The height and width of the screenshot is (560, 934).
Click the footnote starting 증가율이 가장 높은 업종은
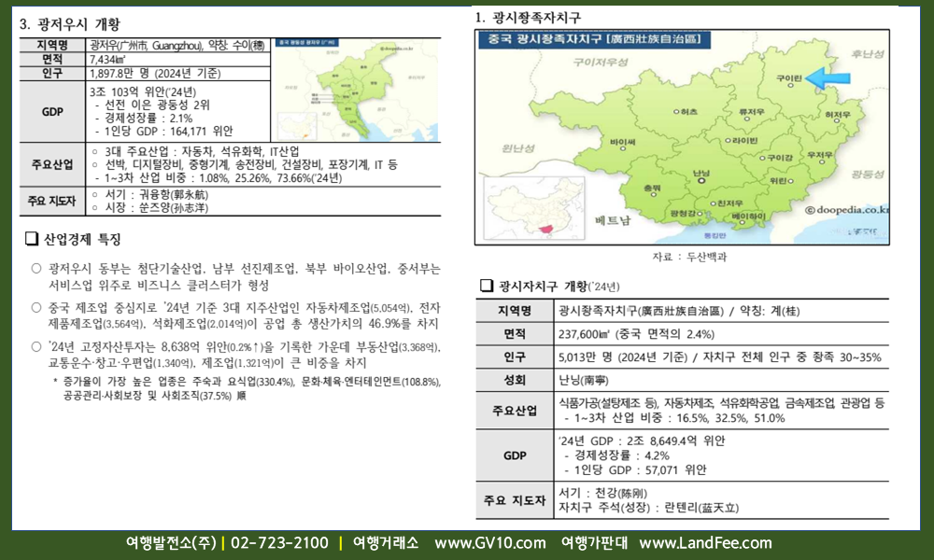pos(247,388)
